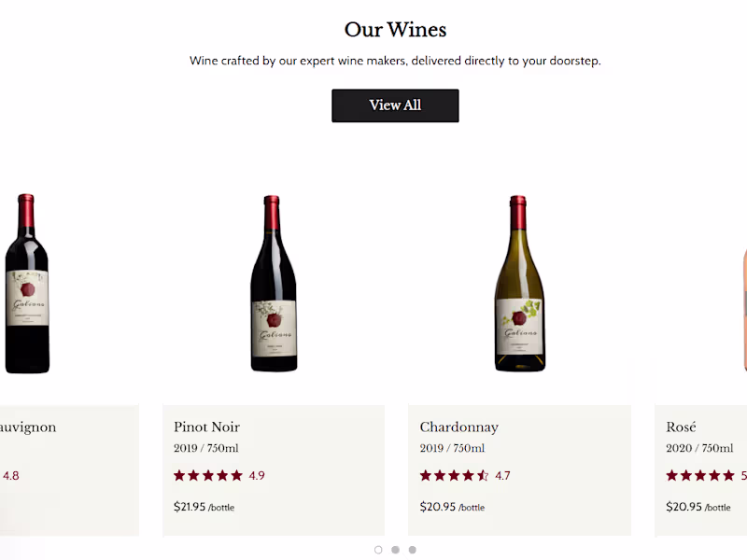Open the Chardonnay bottle image
This screenshot has height=560, width=747.
[518, 284]
